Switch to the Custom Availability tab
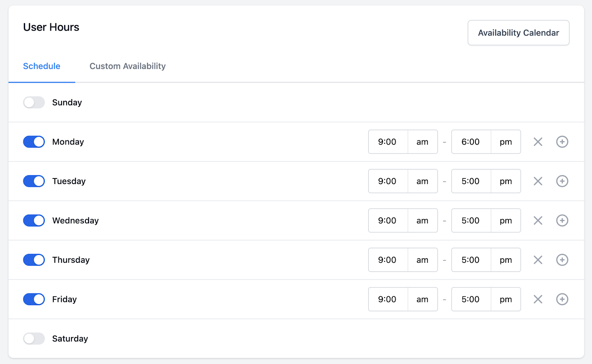The height and width of the screenshot is (364, 592). (127, 66)
